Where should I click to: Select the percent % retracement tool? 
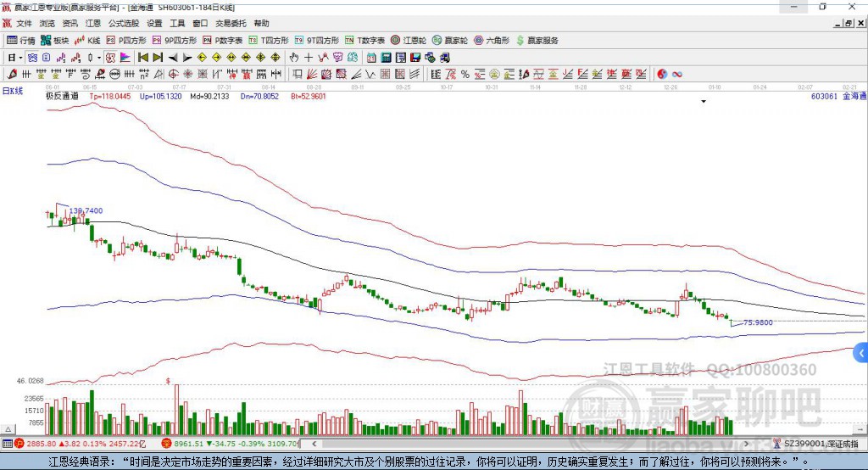(x=465, y=75)
